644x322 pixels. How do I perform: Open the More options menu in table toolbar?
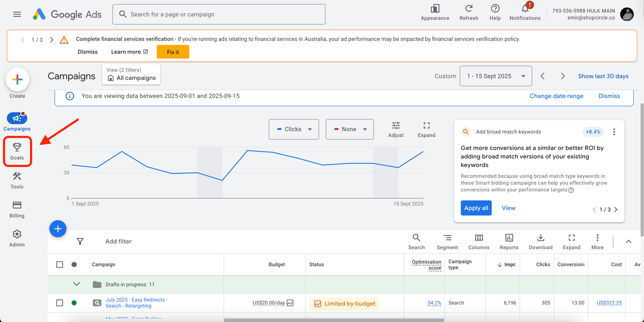coord(597,241)
